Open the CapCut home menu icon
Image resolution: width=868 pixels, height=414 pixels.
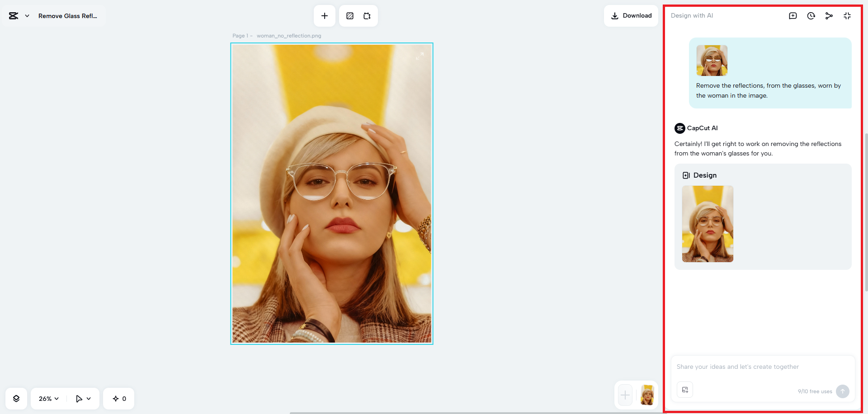click(12, 15)
